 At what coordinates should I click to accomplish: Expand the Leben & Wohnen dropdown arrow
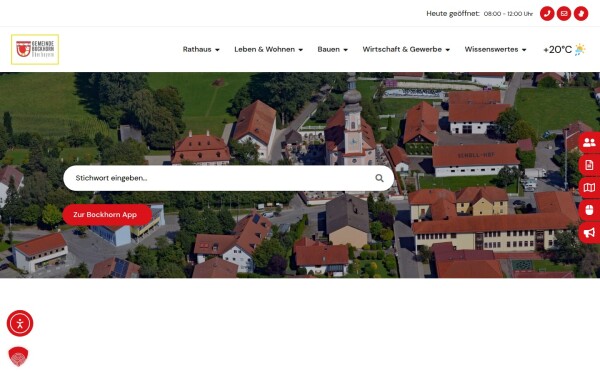(301, 50)
